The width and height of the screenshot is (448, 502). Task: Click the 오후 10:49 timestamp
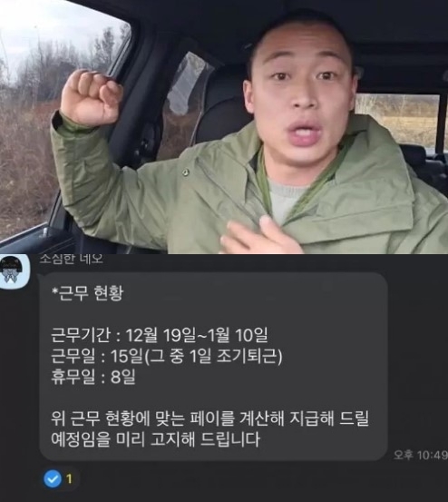420,455
